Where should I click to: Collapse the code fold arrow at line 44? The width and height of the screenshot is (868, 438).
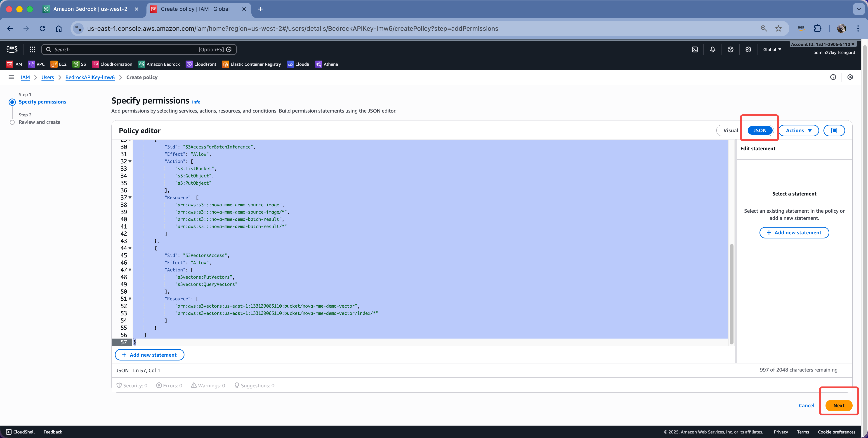(x=130, y=248)
